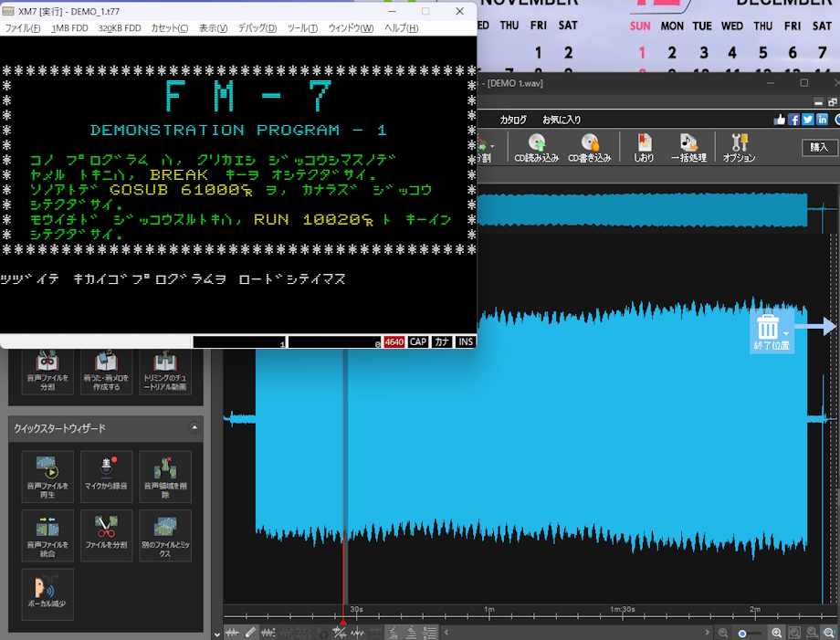Open the 一括処理 batch tool
The width and height of the screenshot is (840, 640).
click(688, 147)
